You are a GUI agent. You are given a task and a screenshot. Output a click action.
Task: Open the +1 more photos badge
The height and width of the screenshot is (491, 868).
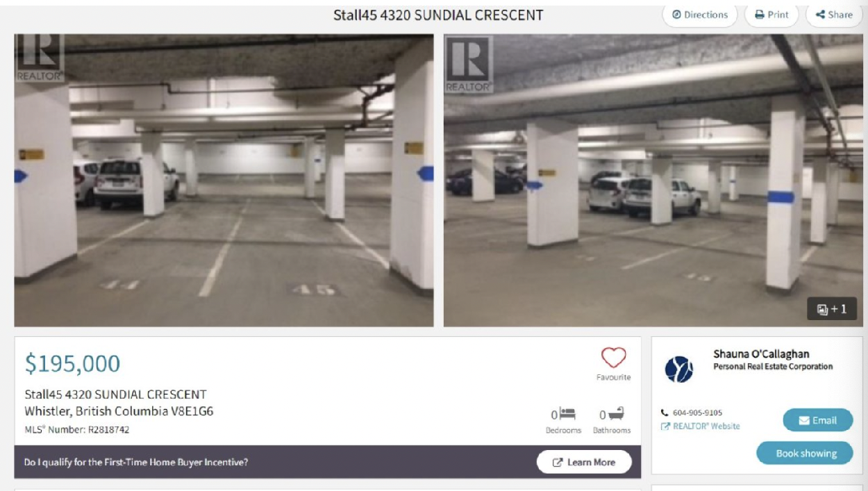coord(832,310)
